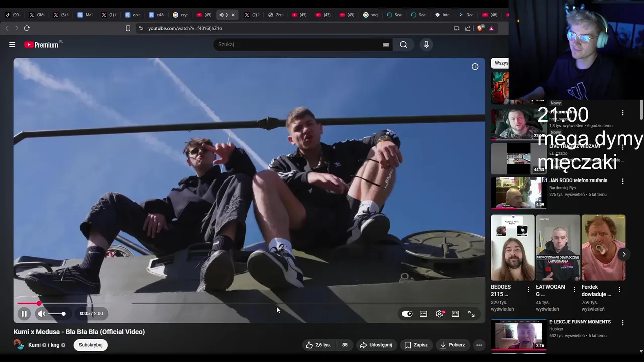
Task: Open the Brave Shields lion icon
Action: pos(480,28)
